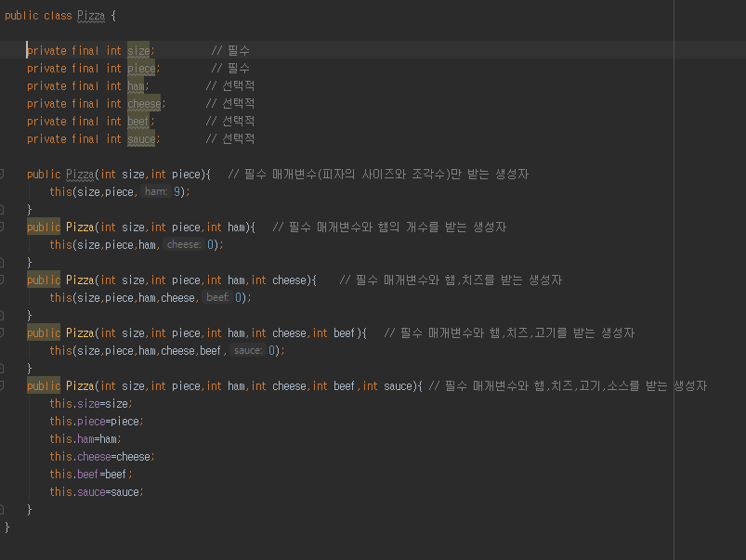Click the comment '필수 매개변수와 햄,치즈를 받는 생성자'

click(451, 280)
